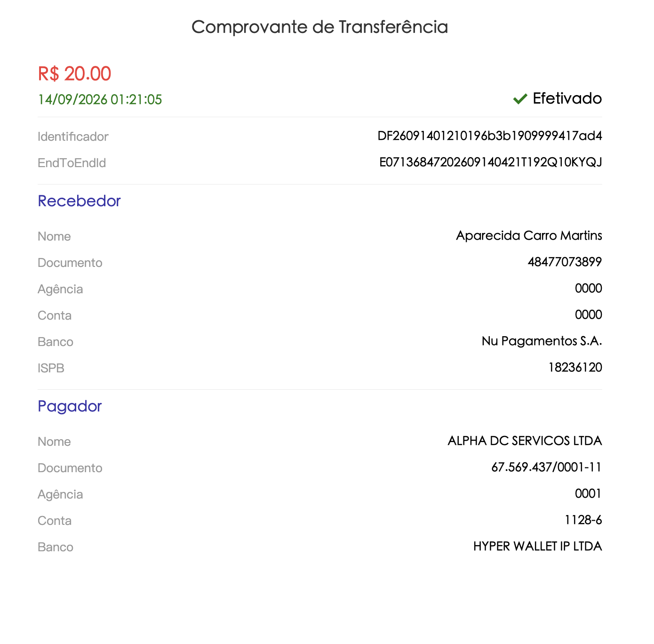Select the Comprovante de Transferência title

tap(319, 27)
